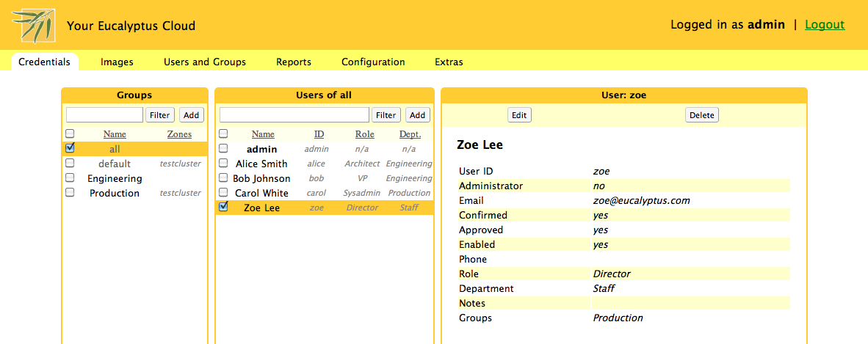This screenshot has width=868, height=344.
Task: Click the Zoe Lee heading in details
Action: [x=480, y=145]
